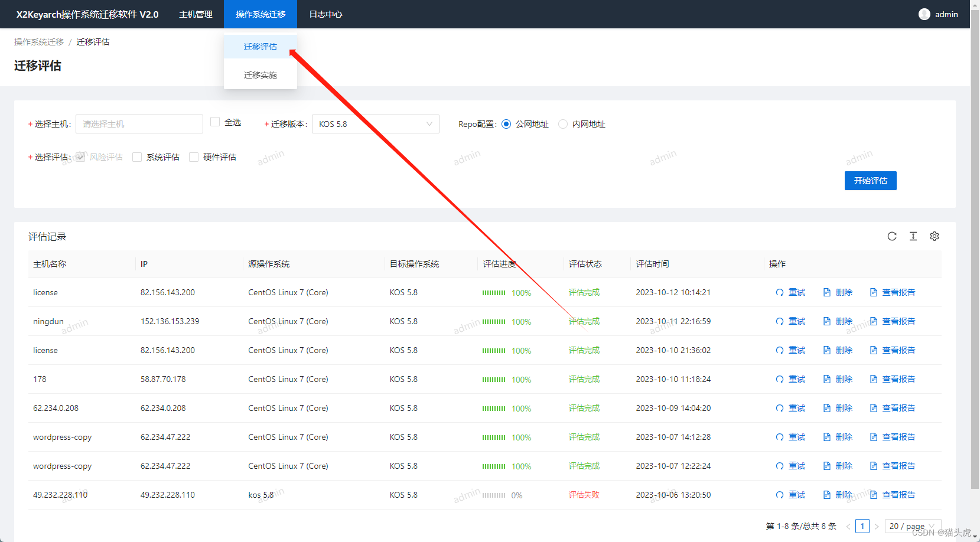The width and height of the screenshot is (980, 542).
Task: Retry failed evaluation for 49.232.228.110
Action: click(x=790, y=495)
